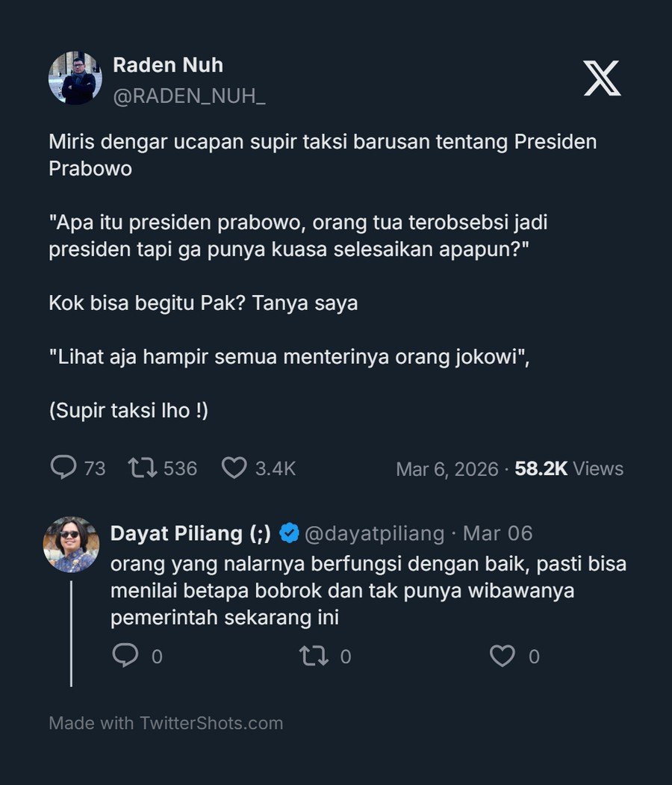Click the X logo icon
672x785 pixels.
pyautogui.click(x=602, y=78)
